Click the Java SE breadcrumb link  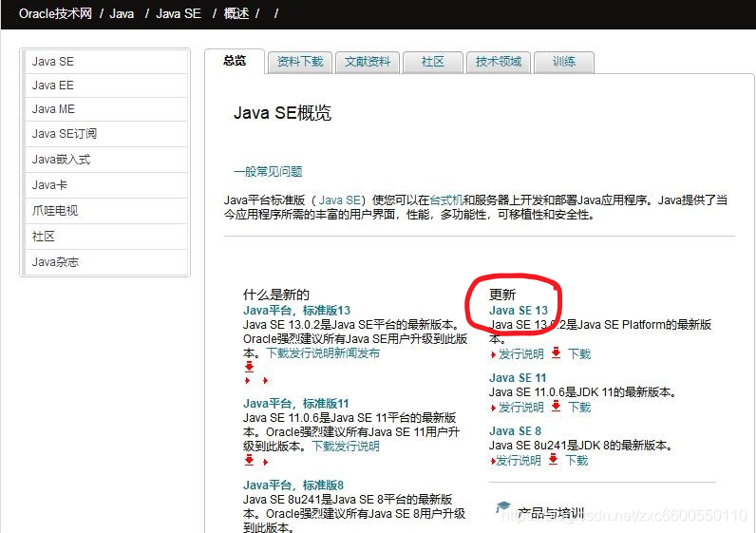point(179,13)
